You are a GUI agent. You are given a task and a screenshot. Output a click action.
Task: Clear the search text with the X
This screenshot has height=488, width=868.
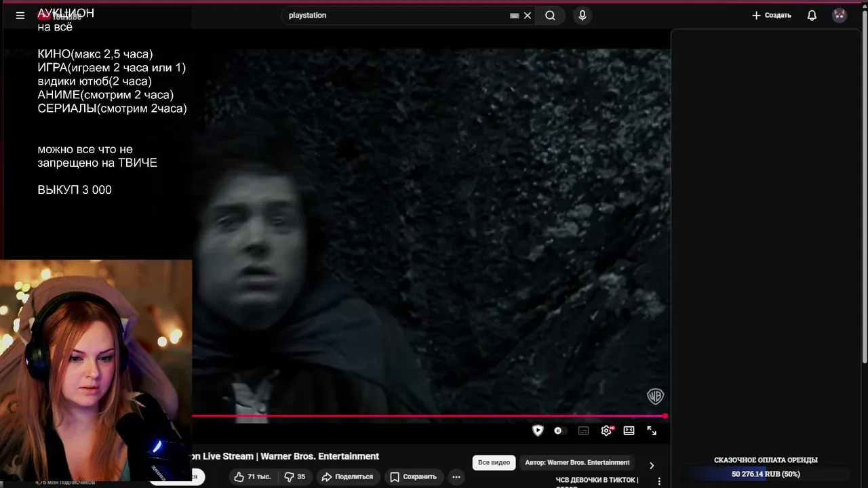(x=528, y=16)
